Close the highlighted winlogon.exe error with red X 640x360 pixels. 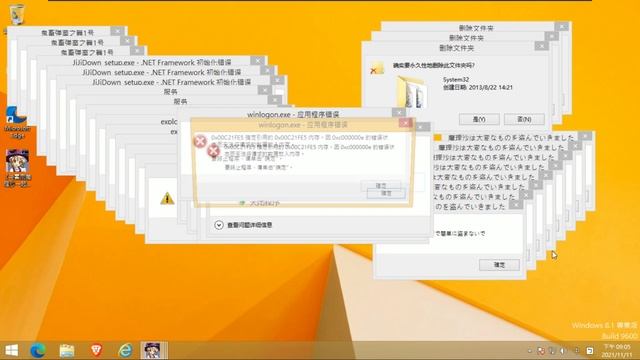[x=405, y=123]
